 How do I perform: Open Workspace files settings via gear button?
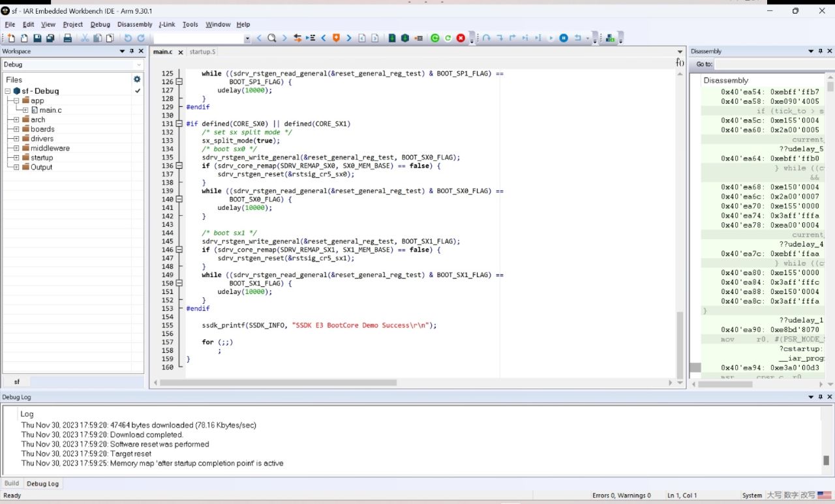(x=136, y=78)
